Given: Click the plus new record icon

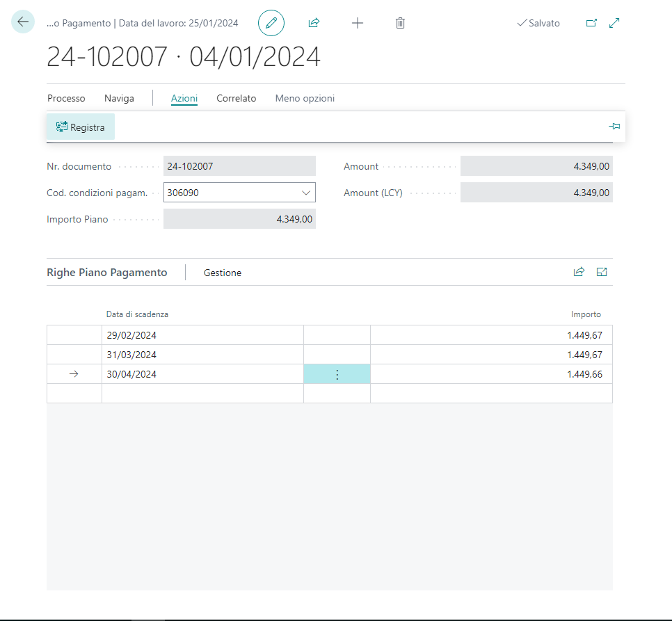Looking at the screenshot, I should [358, 23].
